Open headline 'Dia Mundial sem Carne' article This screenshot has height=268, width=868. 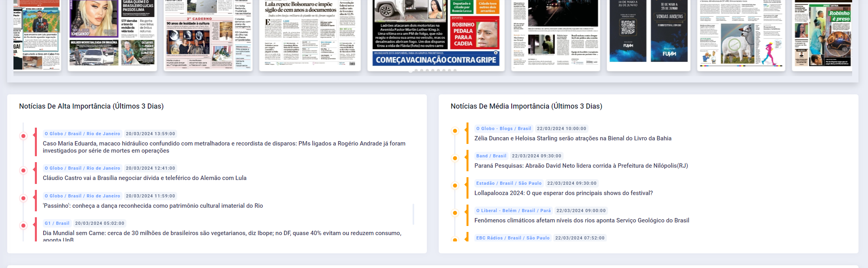(222, 236)
